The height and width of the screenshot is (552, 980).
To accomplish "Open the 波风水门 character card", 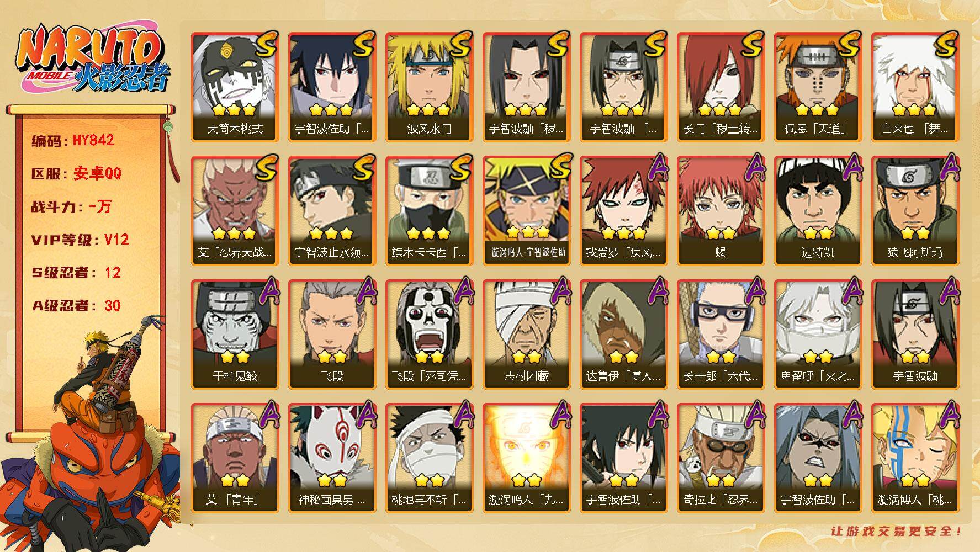I will [429, 87].
